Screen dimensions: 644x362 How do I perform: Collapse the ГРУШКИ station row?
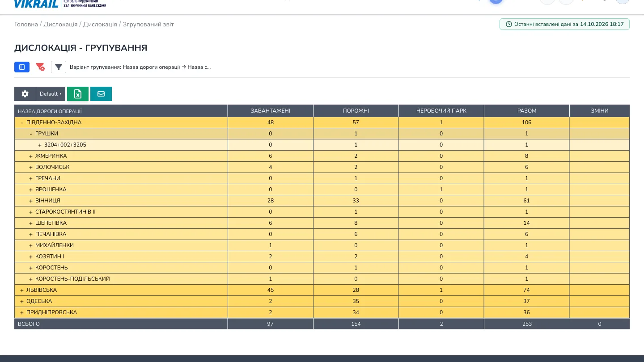click(31, 134)
